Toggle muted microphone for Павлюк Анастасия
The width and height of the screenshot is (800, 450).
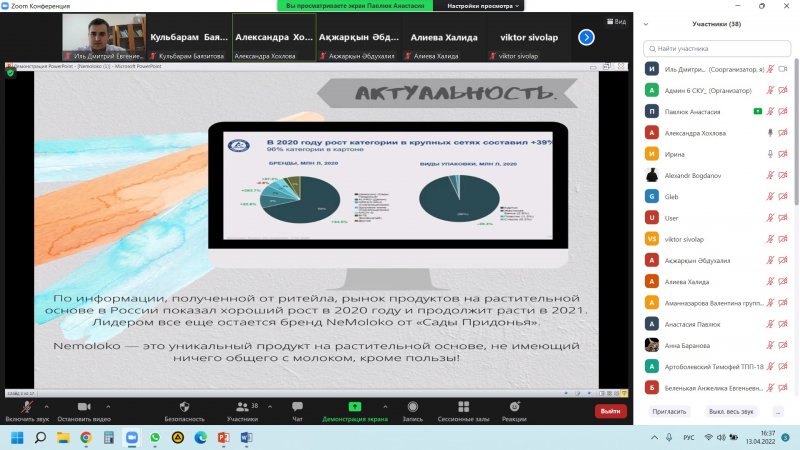tap(770, 112)
